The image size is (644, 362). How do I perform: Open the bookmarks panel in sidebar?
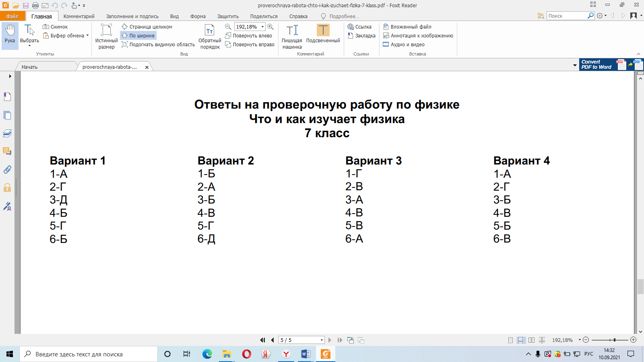coord(7,97)
